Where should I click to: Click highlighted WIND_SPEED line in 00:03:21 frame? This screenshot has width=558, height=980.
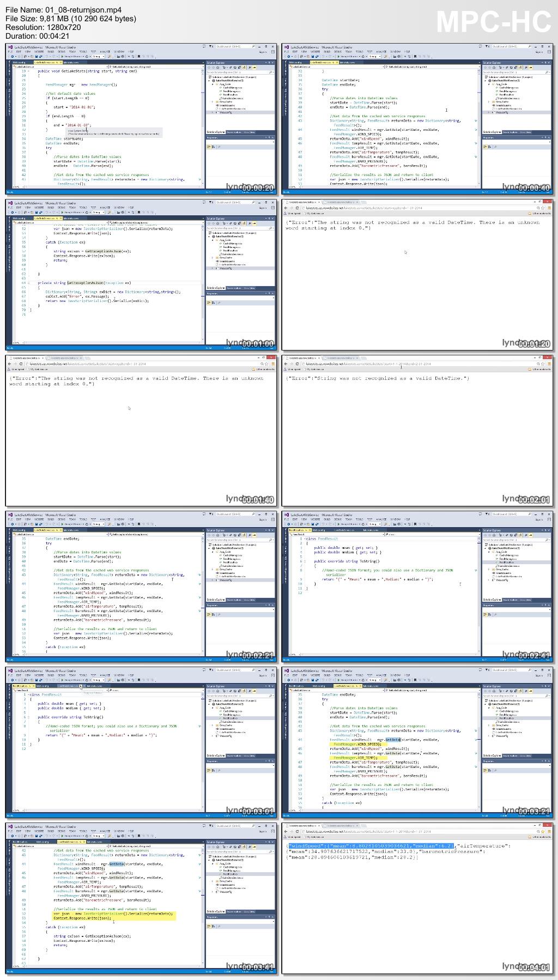coord(358,744)
